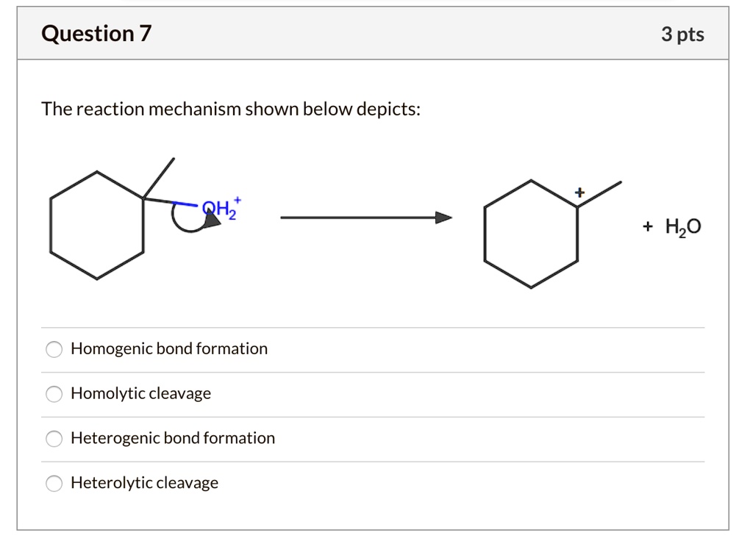Click the Heterolytic cleavage answer label
This screenshot has height=560, width=753.
click(x=144, y=483)
